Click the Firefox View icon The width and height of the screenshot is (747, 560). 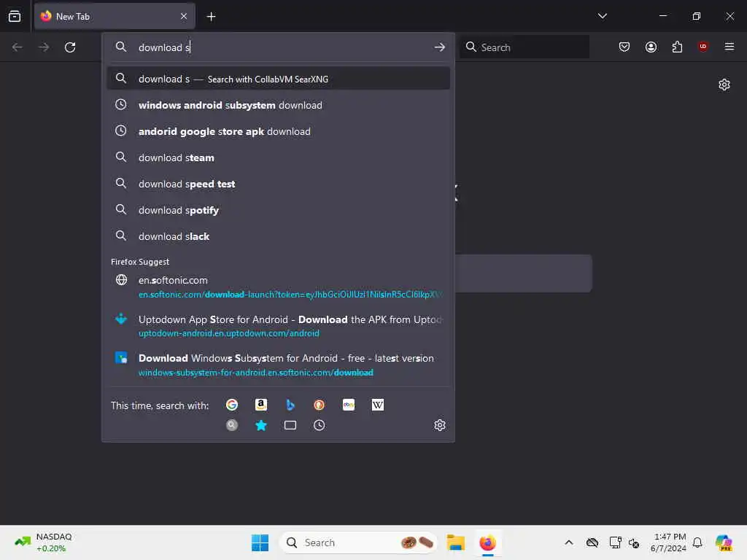15,16
